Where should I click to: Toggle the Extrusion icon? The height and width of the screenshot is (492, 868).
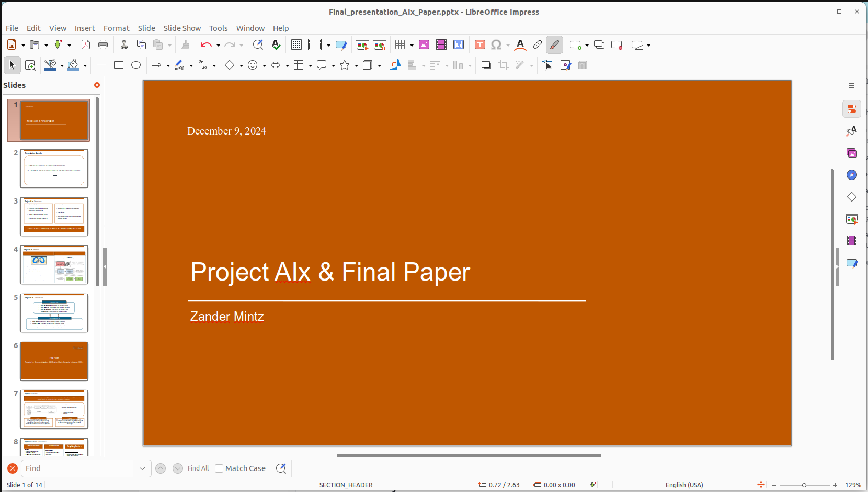pyautogui.click(x=583, y=65)
